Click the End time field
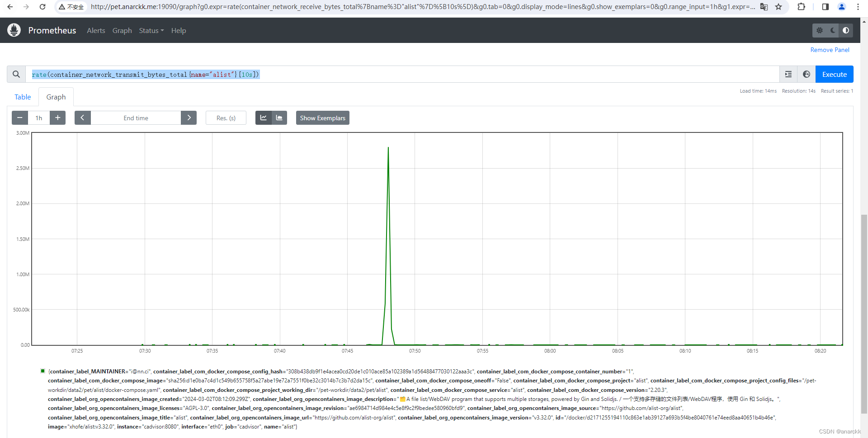The width and height of the screenshot is (868, 438). tap(136, 118)
